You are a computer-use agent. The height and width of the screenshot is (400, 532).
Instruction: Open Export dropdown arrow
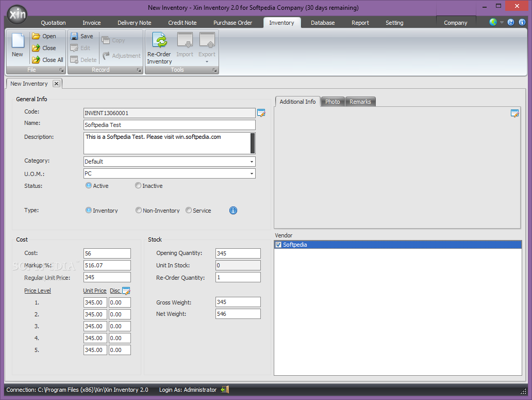(x=207, y=62)
